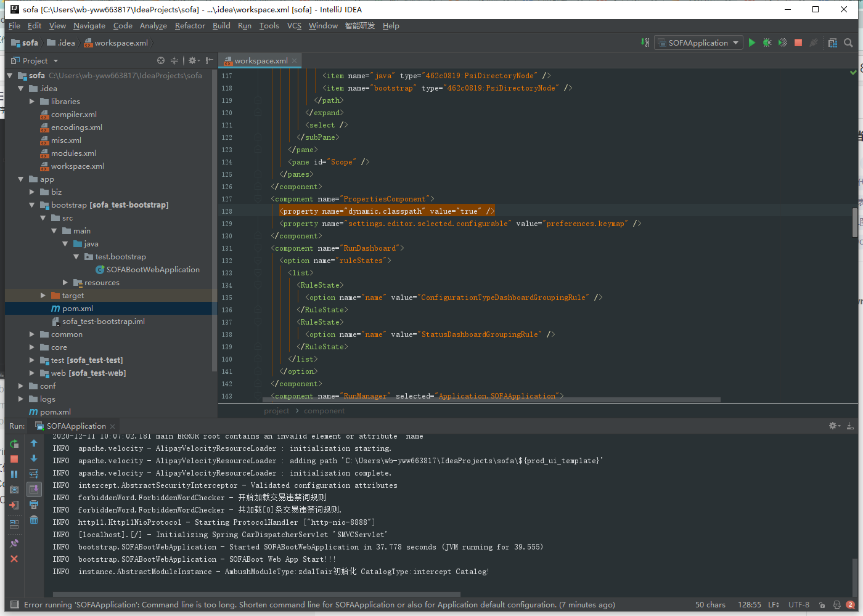Screen dimensions: 863x616
Task: Click the inspection hector icon in status bar
Action: pyautogui.click(x=836, y=605)
